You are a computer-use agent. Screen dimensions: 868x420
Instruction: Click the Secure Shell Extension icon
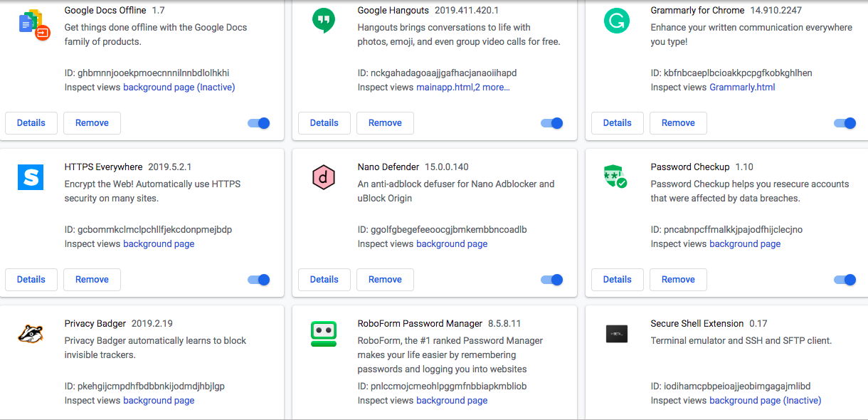click(616, 333)
